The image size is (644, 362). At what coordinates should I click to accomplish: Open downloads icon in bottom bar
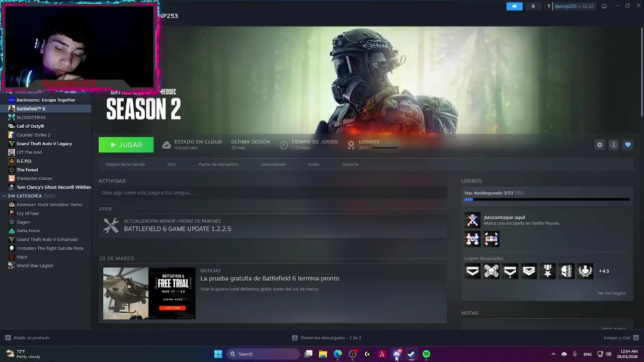pyautogui.click(x=295, y=338)
